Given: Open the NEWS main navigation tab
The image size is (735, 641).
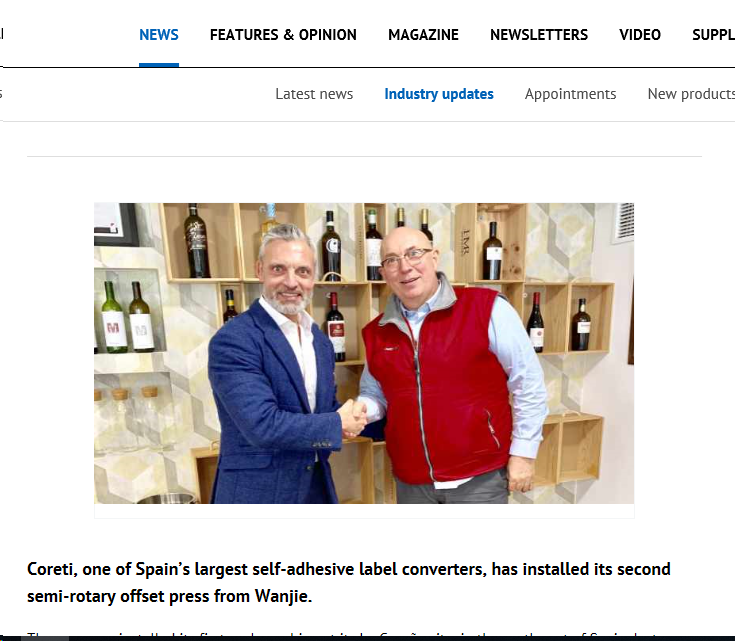Looking at the screenshot, I should pyautogui.click(x=158, y=35).
